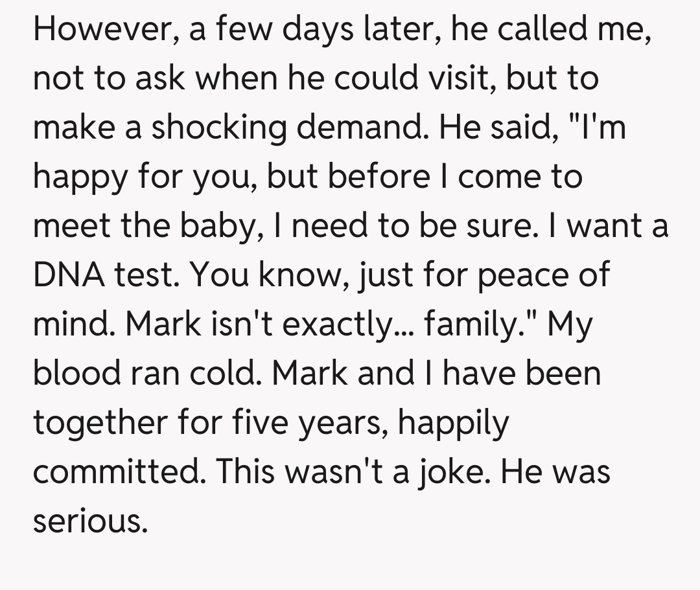
Task: Click the word "demand" in the story
Action: point(362,128)
